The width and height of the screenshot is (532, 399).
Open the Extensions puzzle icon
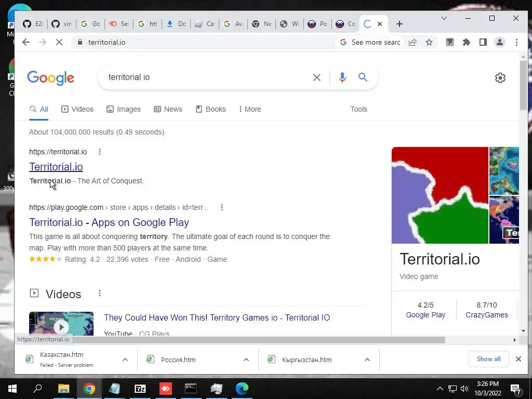tap(467, 42)
